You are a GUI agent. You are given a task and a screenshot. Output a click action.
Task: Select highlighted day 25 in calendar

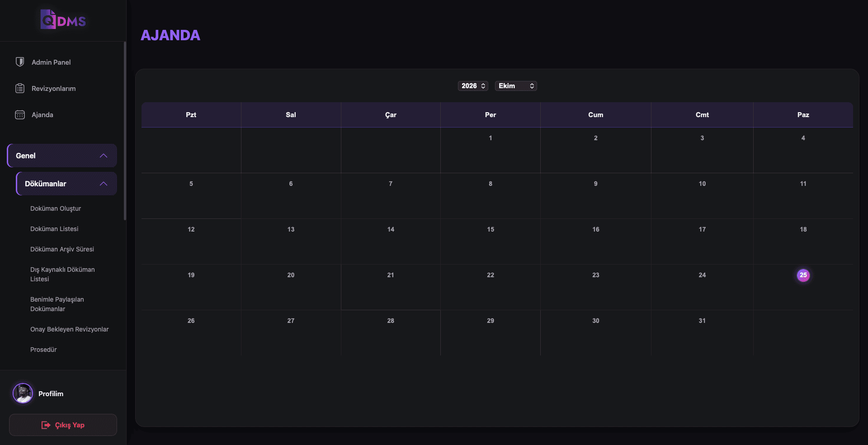click(x=803, y=275)
